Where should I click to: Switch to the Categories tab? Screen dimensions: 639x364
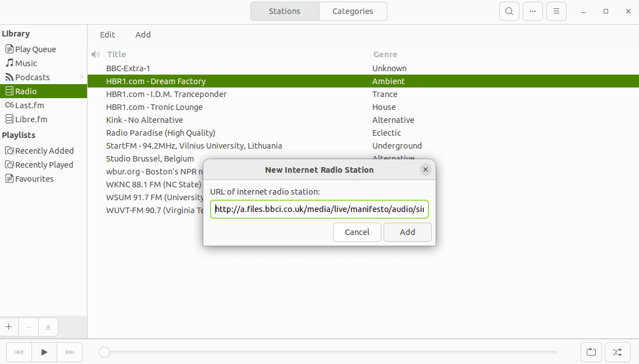pos(353,11)
